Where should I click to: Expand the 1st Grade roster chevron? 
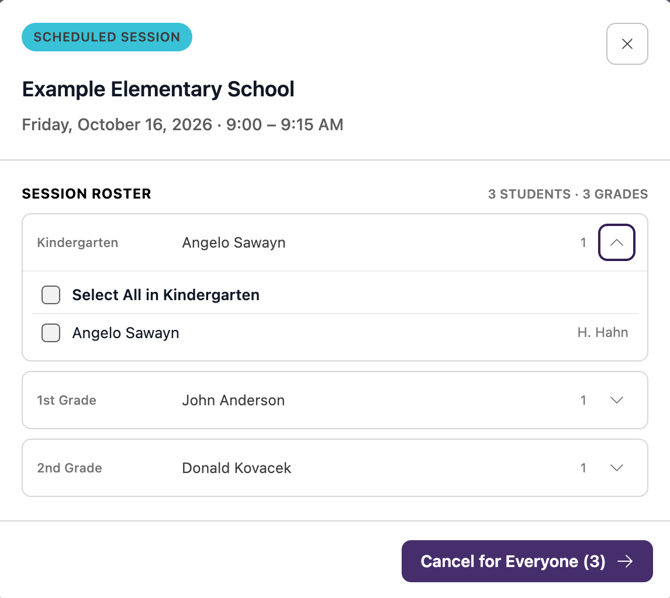point(617,400)
